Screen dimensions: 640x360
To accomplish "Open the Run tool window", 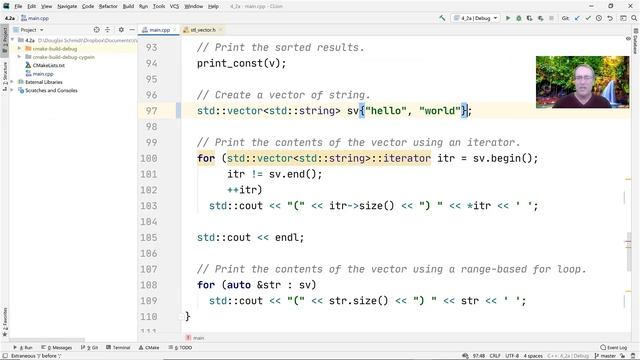I will pos(23,347).
